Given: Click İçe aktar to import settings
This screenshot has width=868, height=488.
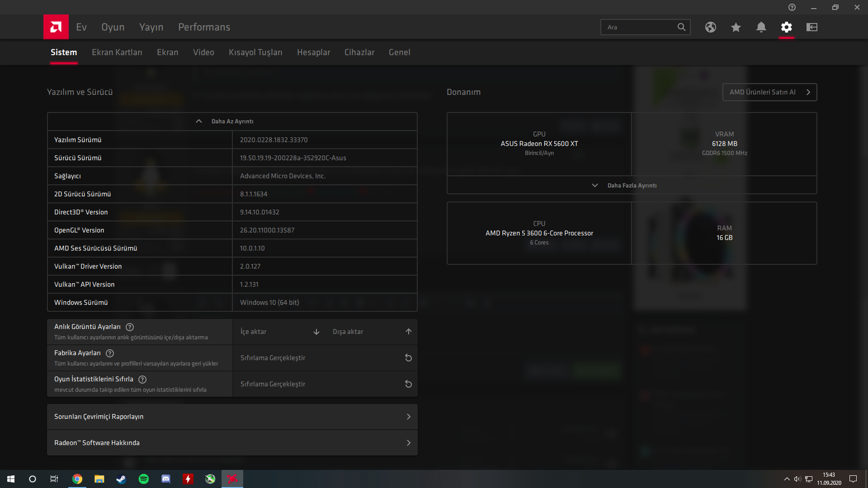Looking at the screenshot, I should 279,332.
